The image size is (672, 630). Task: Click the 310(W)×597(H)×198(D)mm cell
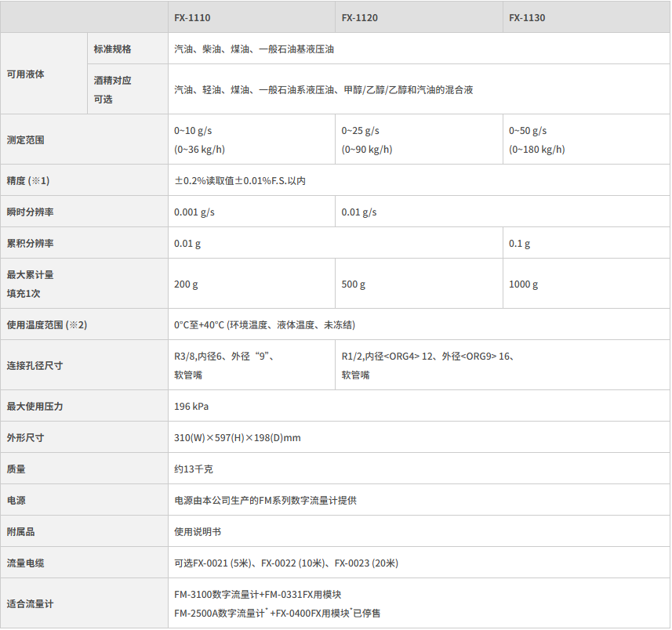pyautogui.click(x=419, y=436)
